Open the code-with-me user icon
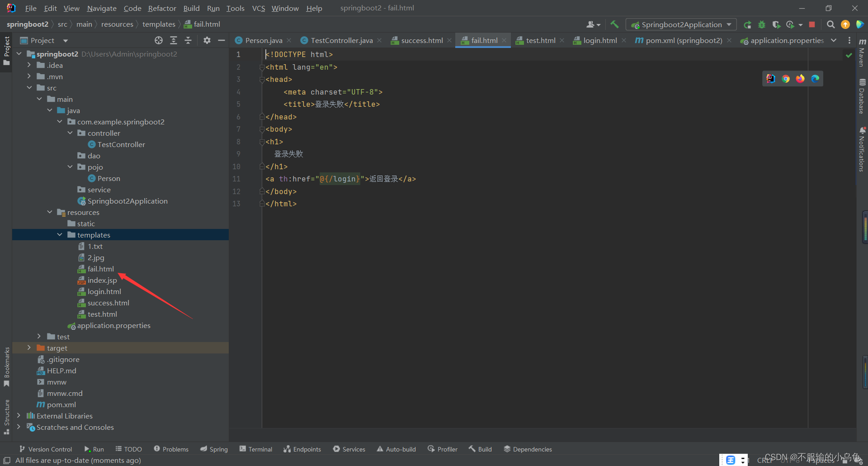 click(593, 24)
